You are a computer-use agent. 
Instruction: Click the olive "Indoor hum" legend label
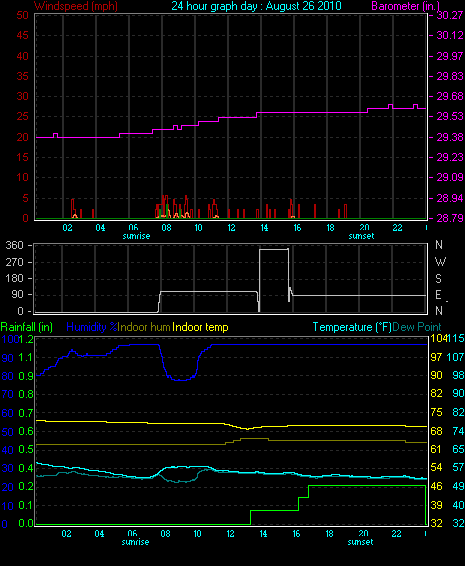144,327
